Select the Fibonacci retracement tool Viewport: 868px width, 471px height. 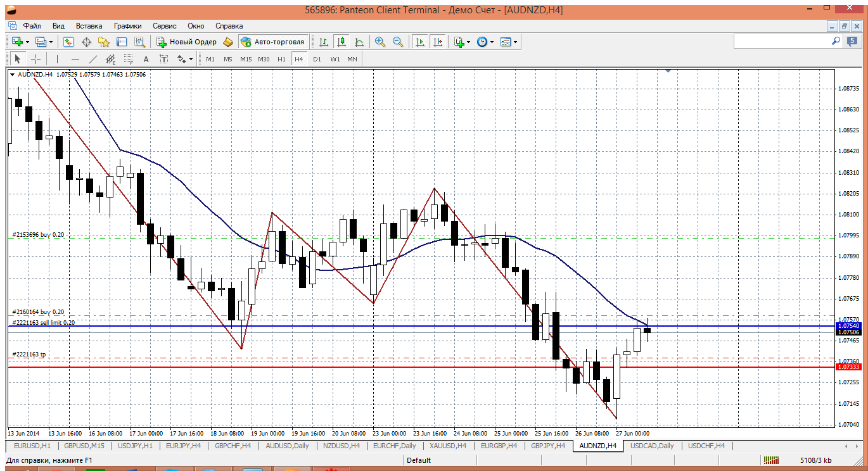[x=129, y=59]
